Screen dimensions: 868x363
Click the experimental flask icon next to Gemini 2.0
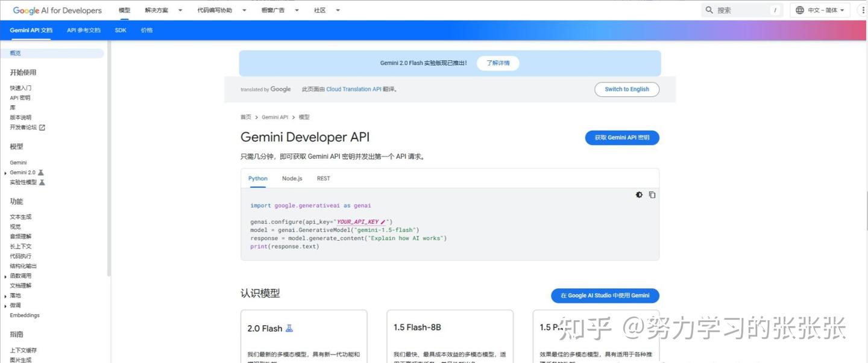pyautogui.click(x=41, y=172)
